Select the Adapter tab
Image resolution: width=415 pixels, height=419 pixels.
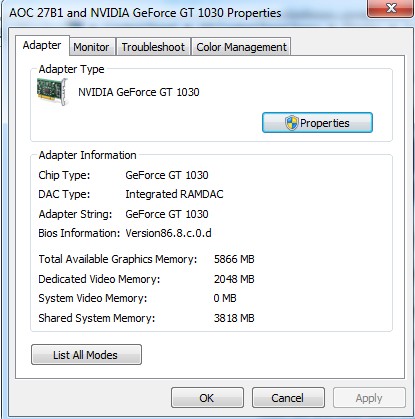coord(42,45)
